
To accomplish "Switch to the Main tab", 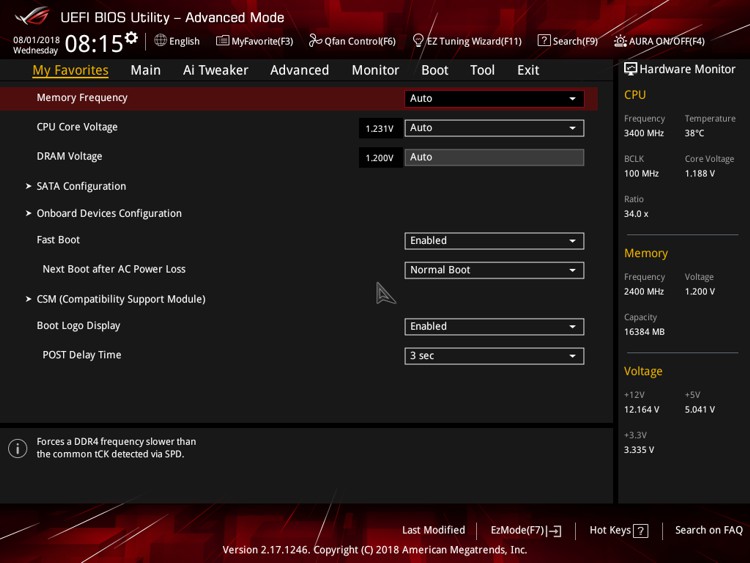I will pyautogui.click(x=145, y=70).
